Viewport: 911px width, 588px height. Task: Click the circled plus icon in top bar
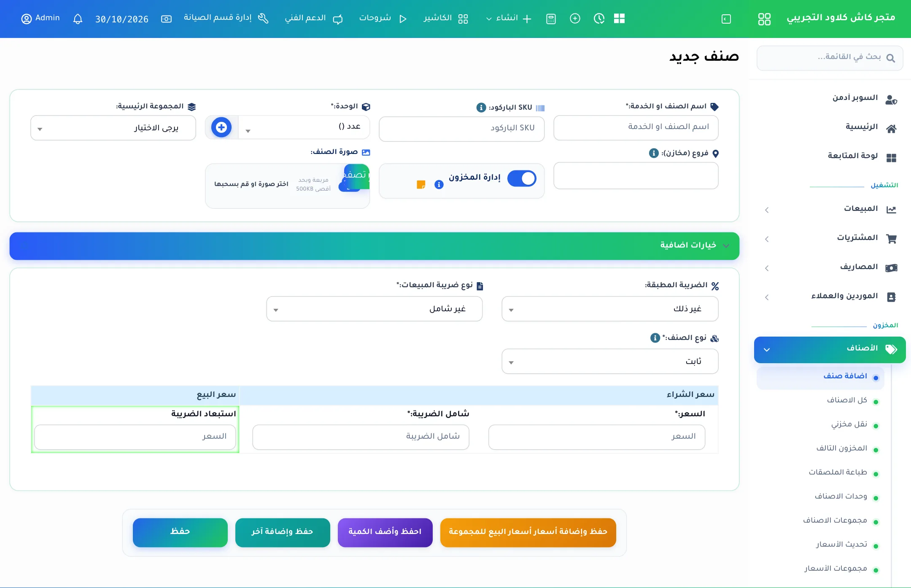click(x=575, y=19)
